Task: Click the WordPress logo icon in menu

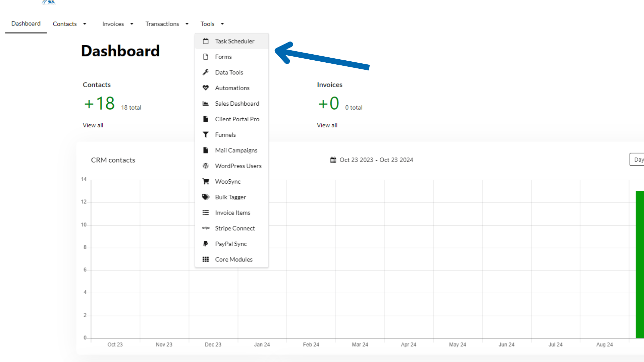Action: tap(206, 166)
